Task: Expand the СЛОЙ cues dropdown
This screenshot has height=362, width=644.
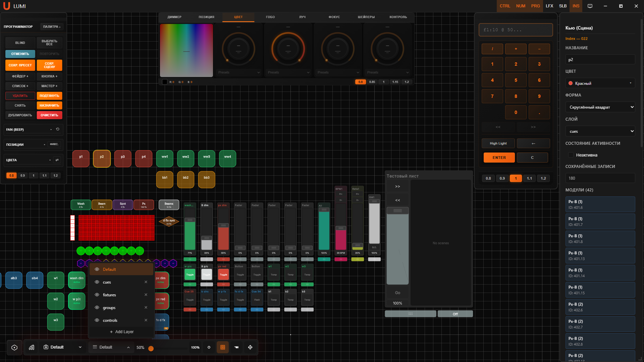Action: [600, 131]
